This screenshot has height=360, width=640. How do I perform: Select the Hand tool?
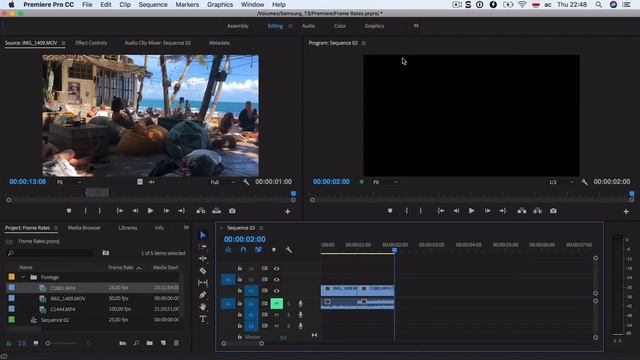[202, 307]
